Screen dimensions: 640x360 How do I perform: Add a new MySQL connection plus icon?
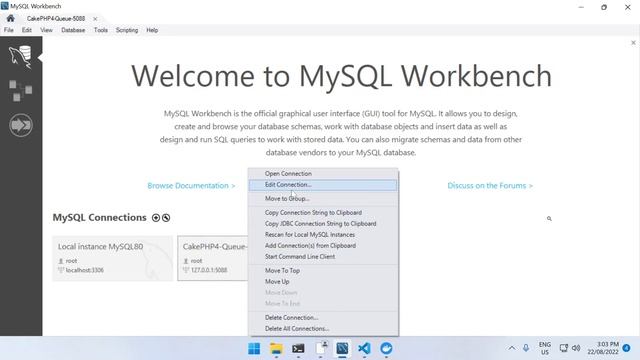pyautogui.click(x=156, y=218)
